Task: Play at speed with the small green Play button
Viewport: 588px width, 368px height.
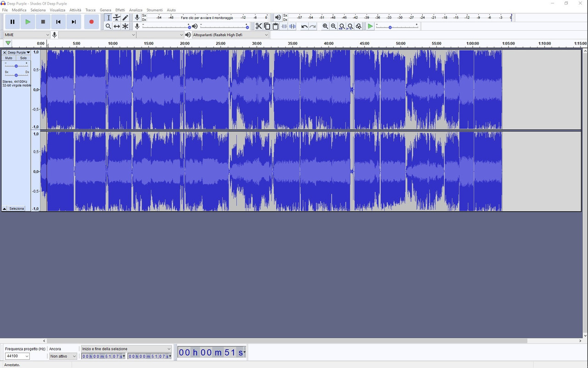Action: point(370,26)
